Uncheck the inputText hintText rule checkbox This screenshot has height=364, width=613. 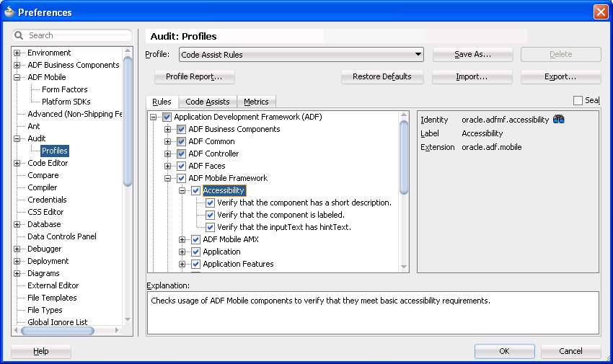coord(211,227)
